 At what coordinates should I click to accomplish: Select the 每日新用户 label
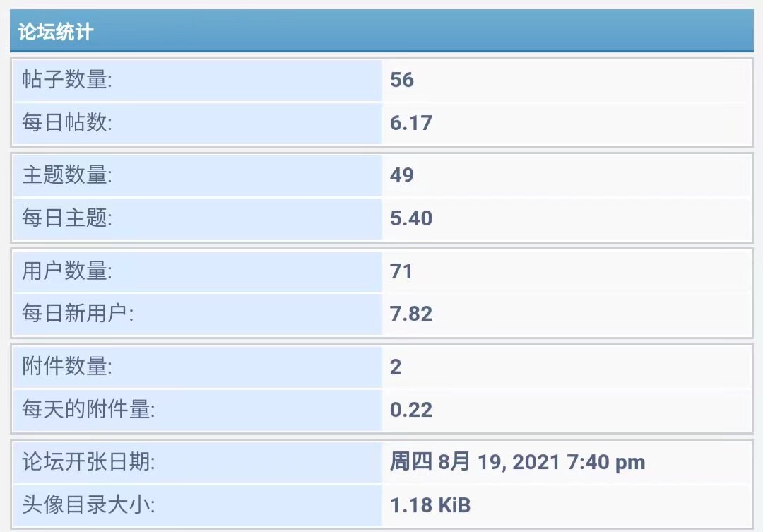(78, 314)
